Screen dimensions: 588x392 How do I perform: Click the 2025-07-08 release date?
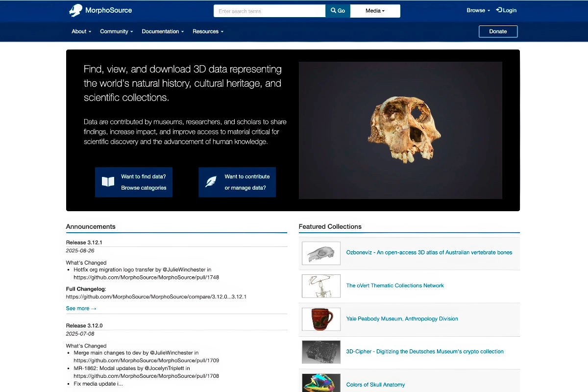[x=80, y=334]
